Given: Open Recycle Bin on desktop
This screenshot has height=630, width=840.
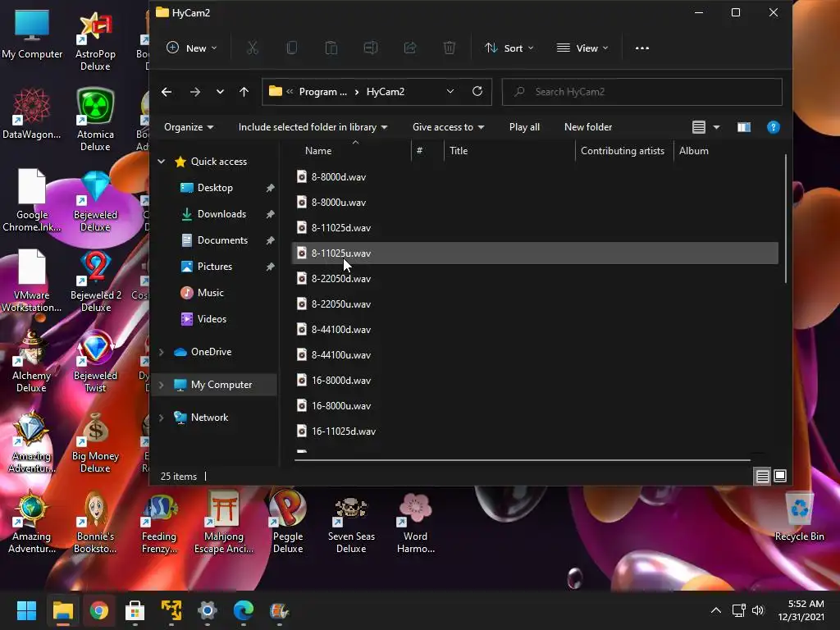Looking at the screenshot, I should tap(799, 518).
